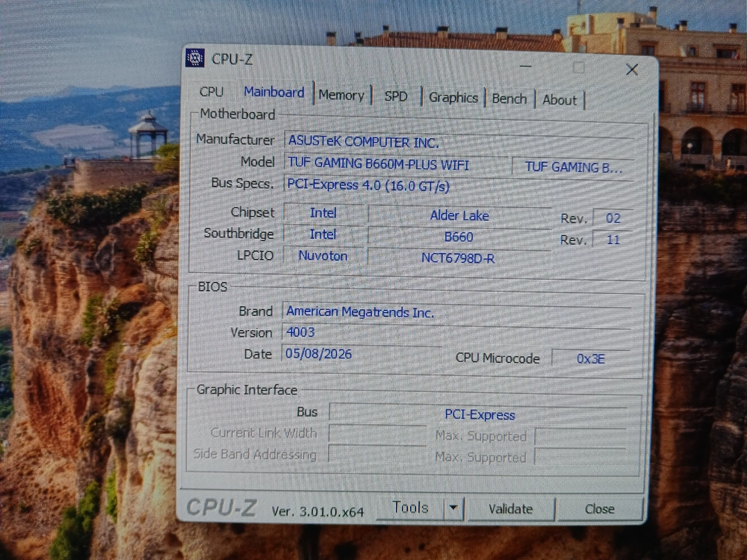Open the Memory tab
This screenshot has height=560, width=747.
click(341, 96)
